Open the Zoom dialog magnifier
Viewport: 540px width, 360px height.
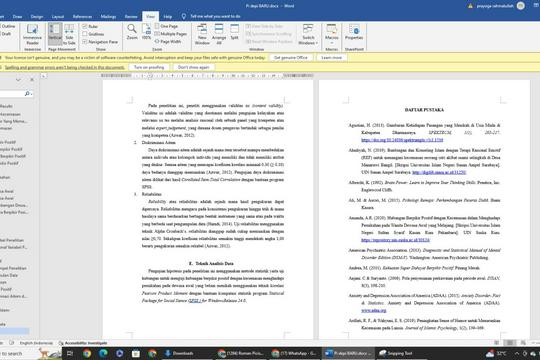[x=132, y=32]
